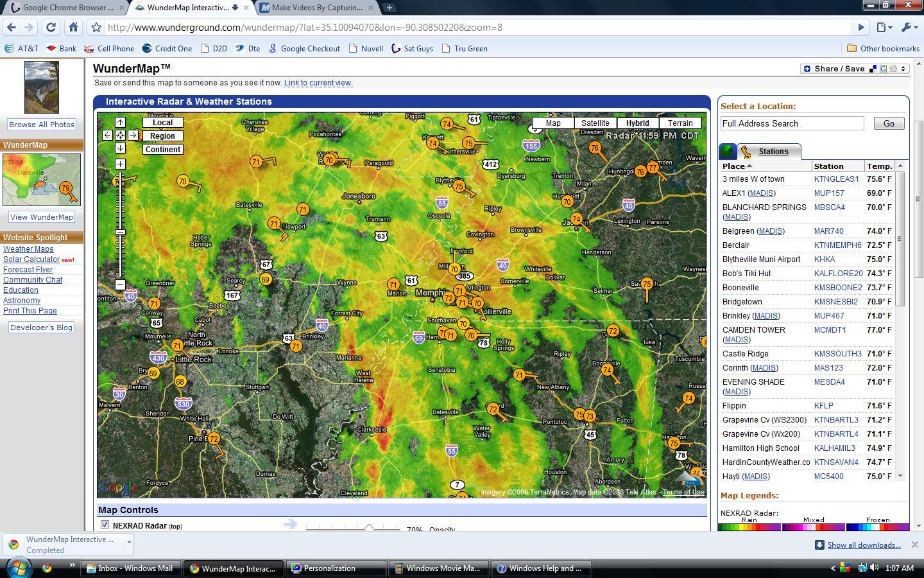Sort the table by the Temp. column
Image resolution: width=924 pixels, height=578 pixels.
pyautogui.click(x=879, y=166)
